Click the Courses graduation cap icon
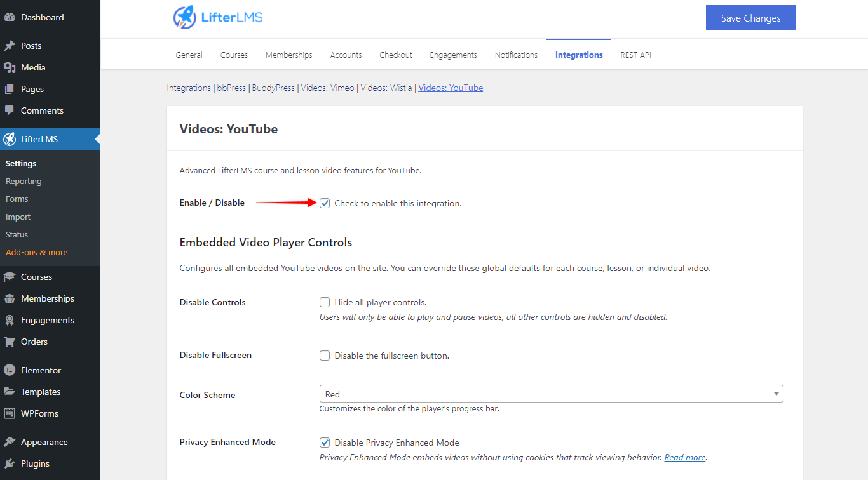The width and height of the screenshot is (868, 480). tap(10, 277)
